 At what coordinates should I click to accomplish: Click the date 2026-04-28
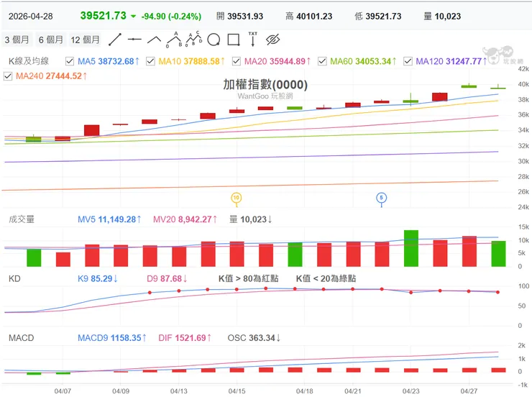30,17
